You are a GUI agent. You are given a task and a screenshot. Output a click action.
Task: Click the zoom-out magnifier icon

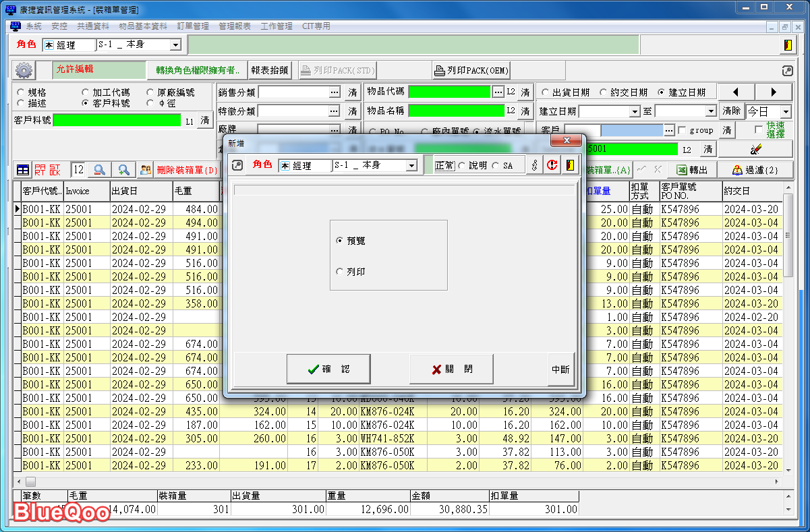click(99, 170)
